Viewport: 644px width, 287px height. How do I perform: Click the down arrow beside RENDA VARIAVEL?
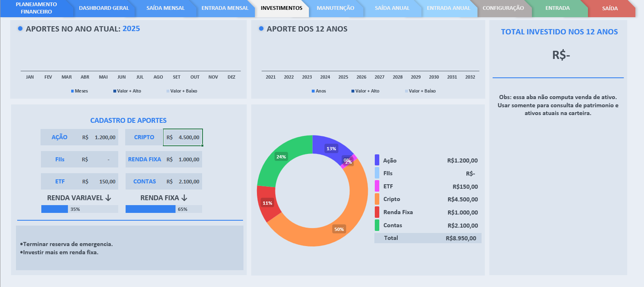pos(108,198)
